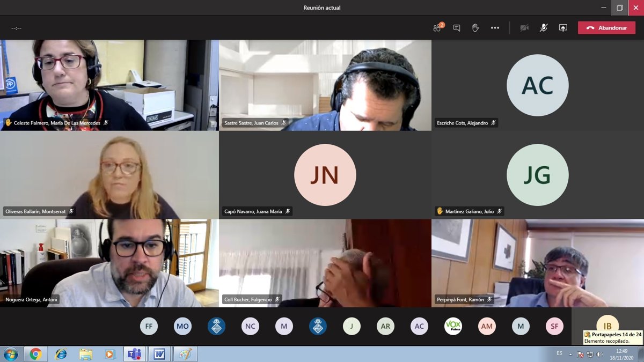Image resolution: width=644 pixels, height=362 pixels.
Task: Expand hidden system tray icons arrow
Action: pyautogui.click(x=570, y=354)
